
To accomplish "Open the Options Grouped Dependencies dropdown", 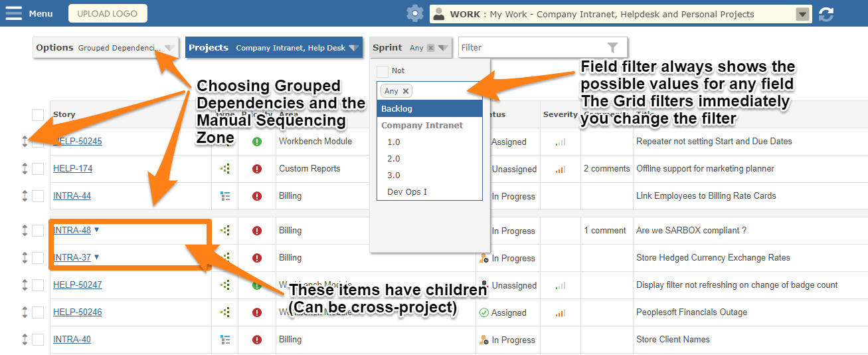I will pos(106,48).
